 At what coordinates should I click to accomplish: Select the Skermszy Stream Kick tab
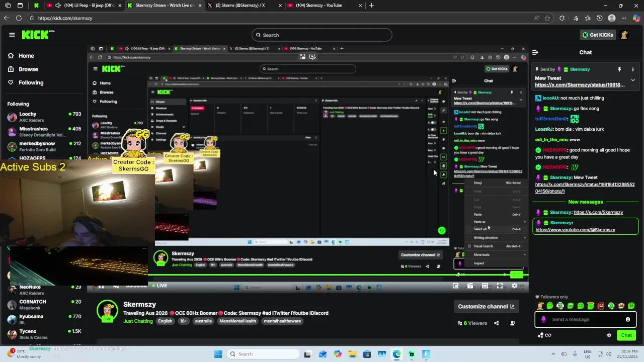click(x=164, y=6)
